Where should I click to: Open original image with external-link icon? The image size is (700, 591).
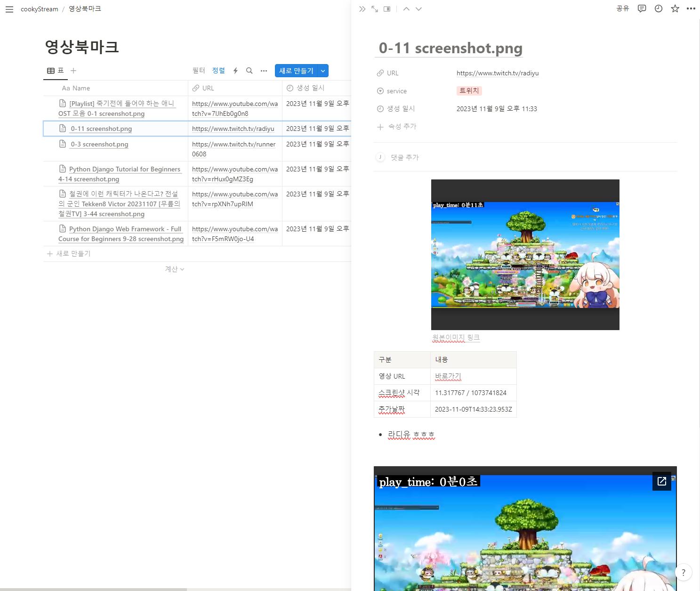point(662,481)
